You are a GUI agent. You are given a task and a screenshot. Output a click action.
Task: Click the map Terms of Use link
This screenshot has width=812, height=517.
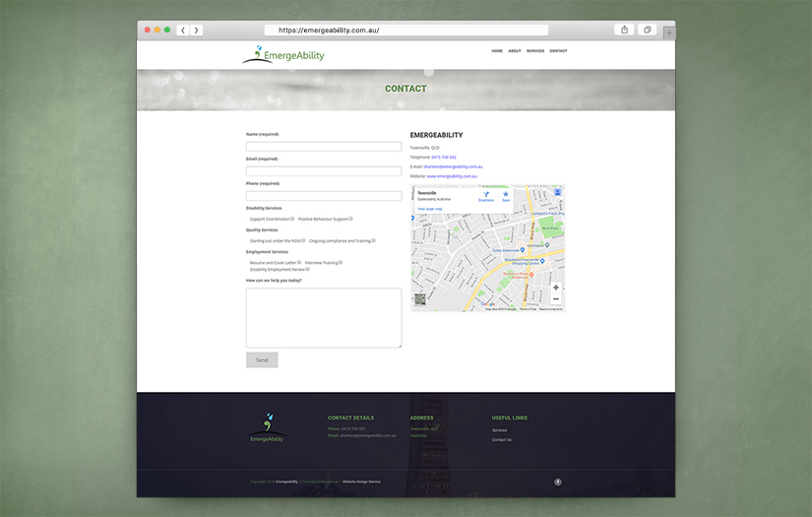pos(528,309)
